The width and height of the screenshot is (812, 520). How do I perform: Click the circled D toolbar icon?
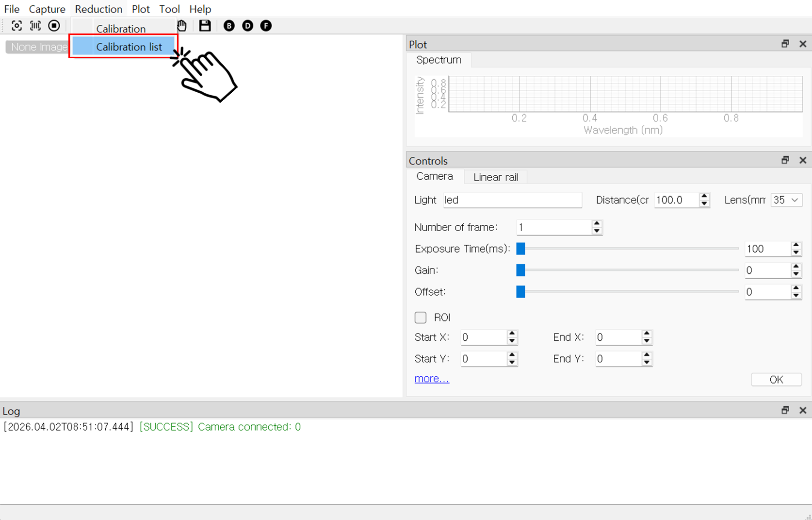point(247,26)
